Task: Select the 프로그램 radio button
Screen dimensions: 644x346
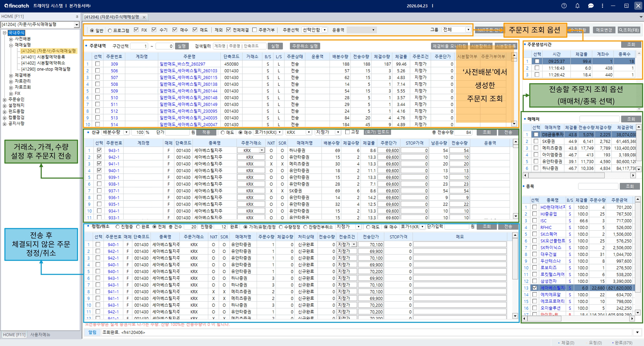Action: point(110,30)
